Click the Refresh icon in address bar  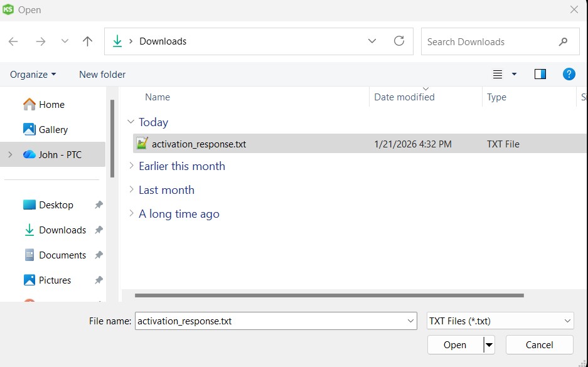pos(399,41)
